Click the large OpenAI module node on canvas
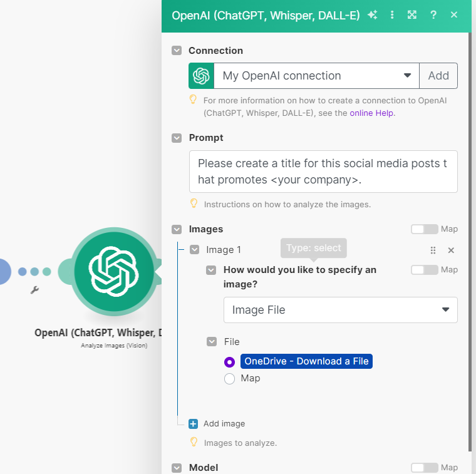Viewport: 476px width, 474px height. click(114, 272)
